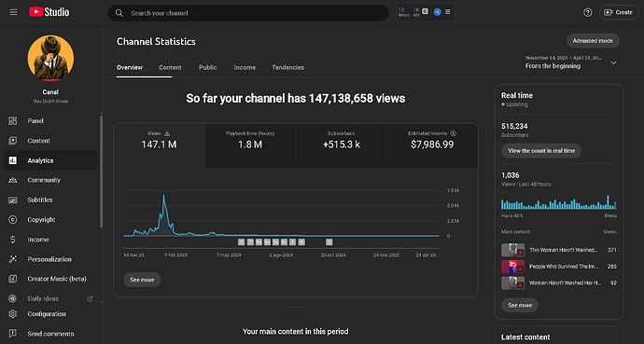Click the Channel Statistics heading
Image resolution: width=644 pixels, height=344 pixels.
point(156,41)
